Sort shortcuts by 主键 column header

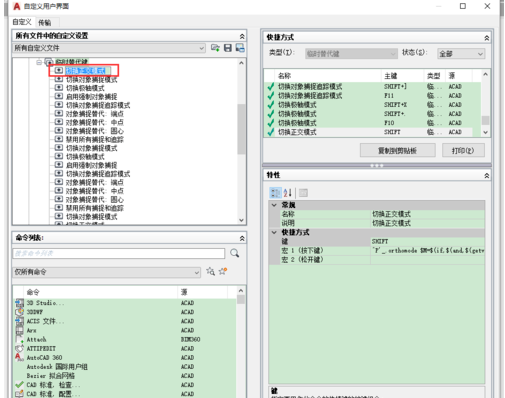402,76
